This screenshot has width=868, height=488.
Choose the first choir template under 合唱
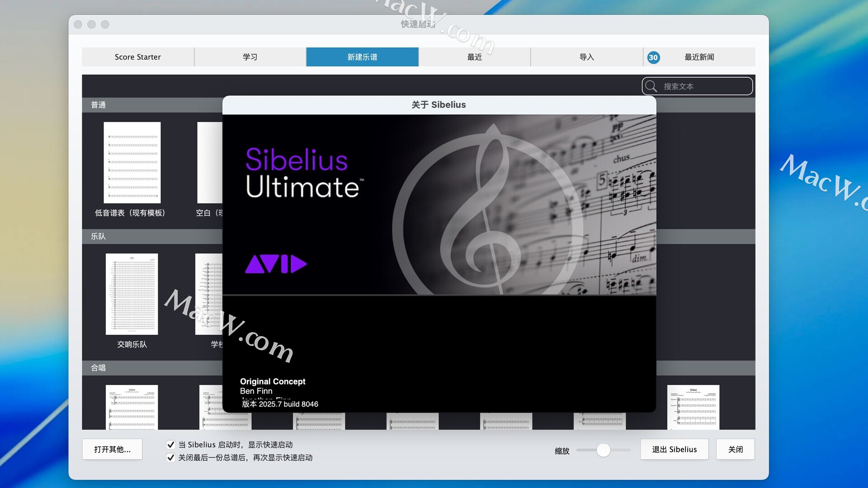point(132,407)
